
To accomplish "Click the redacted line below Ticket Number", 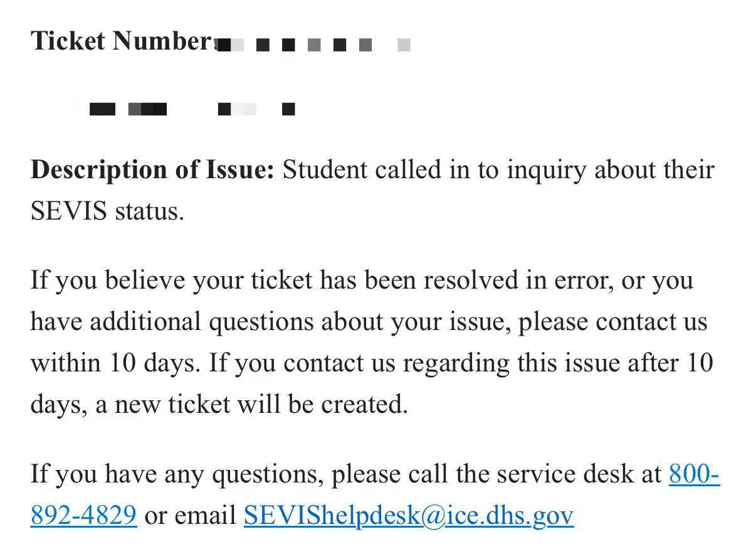I will coord(191,110).
